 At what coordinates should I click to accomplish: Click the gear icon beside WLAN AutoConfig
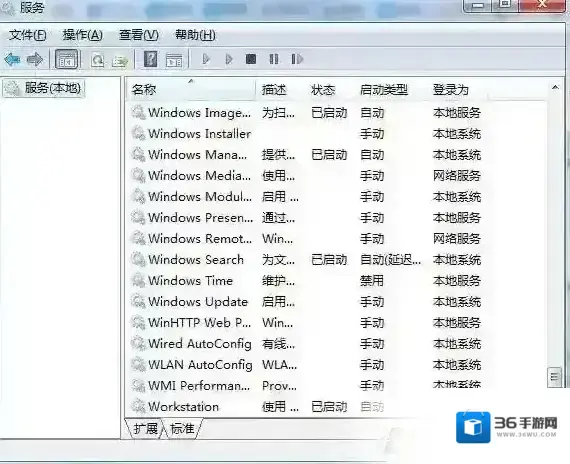pos(138,364)
